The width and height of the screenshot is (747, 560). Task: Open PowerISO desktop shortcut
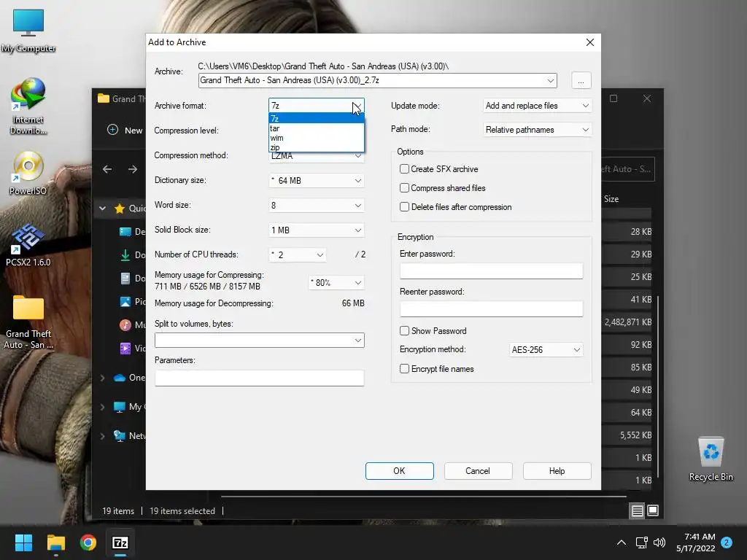click(x=28, y=173)
